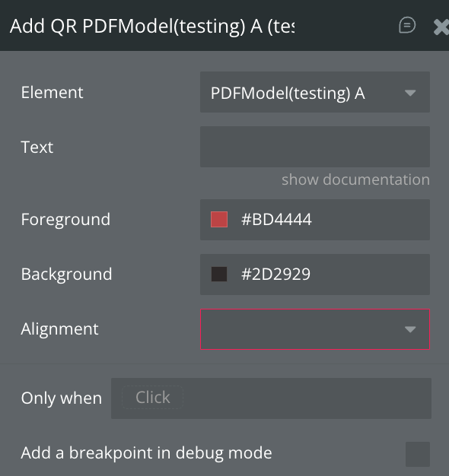The height and width of the screenshot is (476, 449).
Task: Click the Element label
Action: tap(52, 92)
